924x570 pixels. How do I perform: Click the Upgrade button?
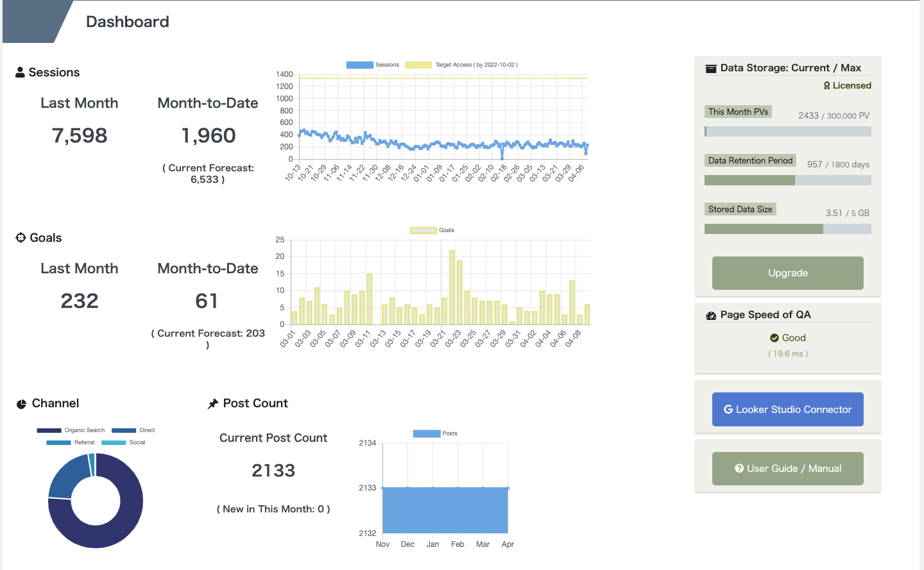(x=788, y=273)
